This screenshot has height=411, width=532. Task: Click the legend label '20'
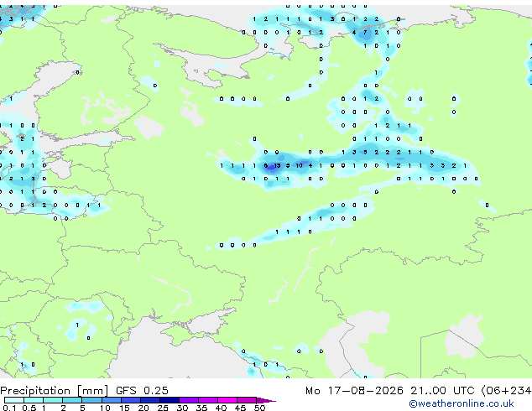(x=143, y=408)
